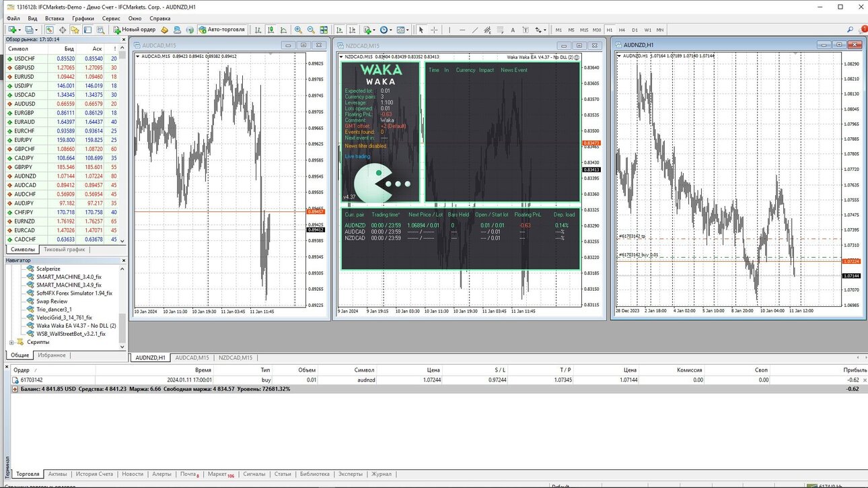Switch to Тиковый график tab

pyautogui.click(x=65, y=249)
